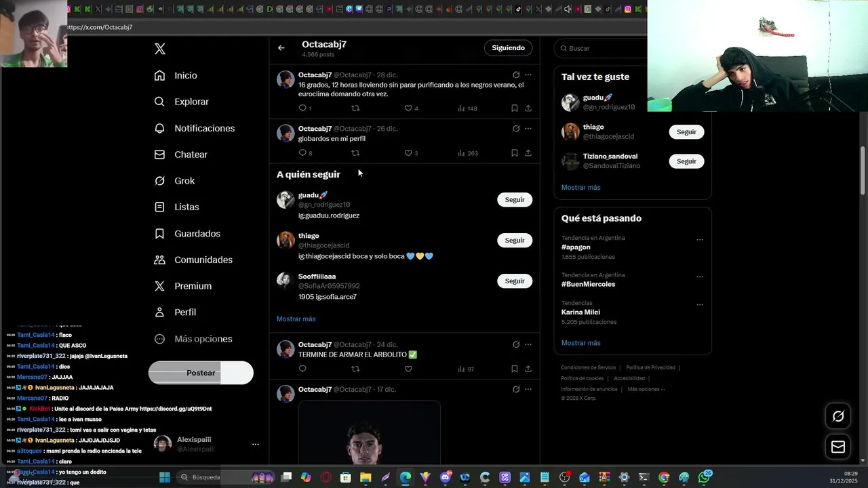The width and height of the screenshot is (868, 488).
Task: Open Premium in the sidebar
Action: tap(182, 286)
